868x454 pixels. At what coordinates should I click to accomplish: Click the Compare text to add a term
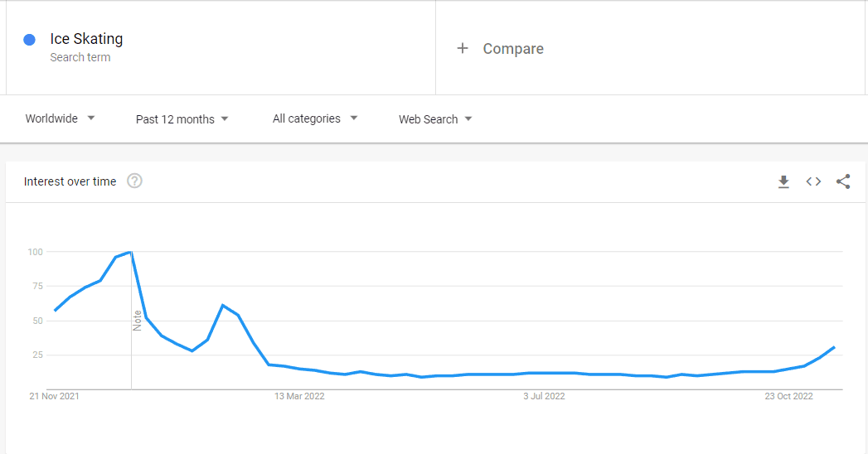513,49
